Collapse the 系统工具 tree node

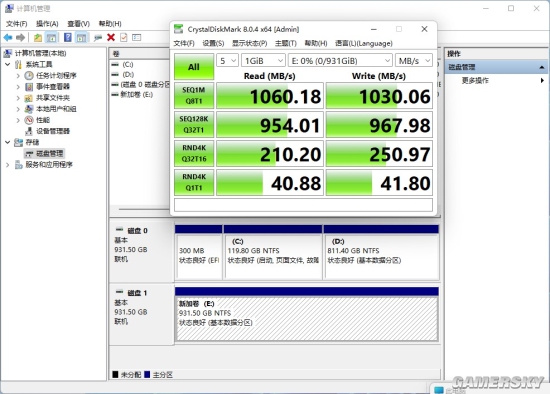[7, 65]
